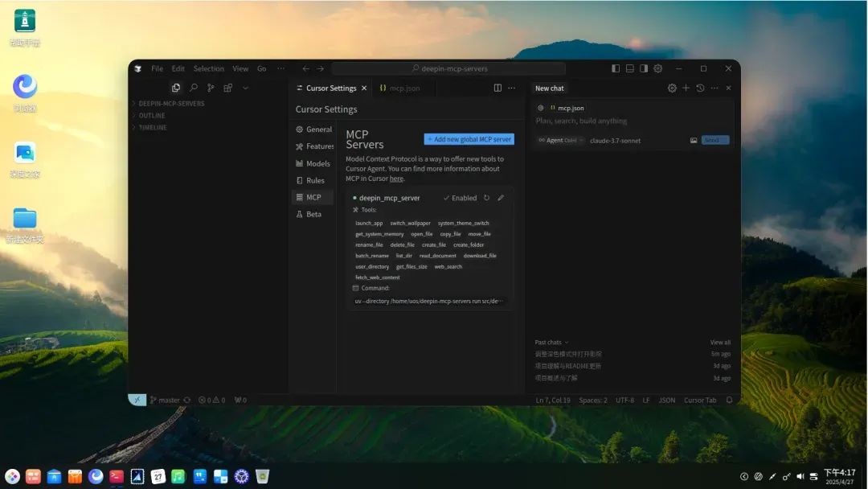Close the New chat panel
Image resolution: width=868 pixels, height=489 pixels.
728,88
